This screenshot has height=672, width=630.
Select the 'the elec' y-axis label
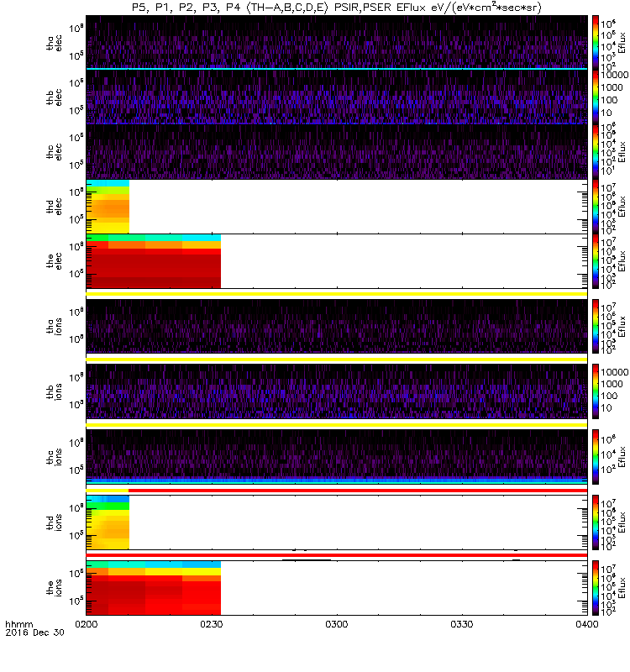[x=55, y=261]
